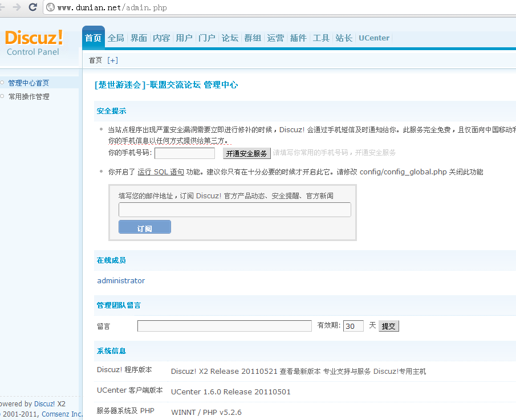Screen dimensions: 516x420
Task: Click the 管理团队留言 section header
Action: [x=119, y=305]
